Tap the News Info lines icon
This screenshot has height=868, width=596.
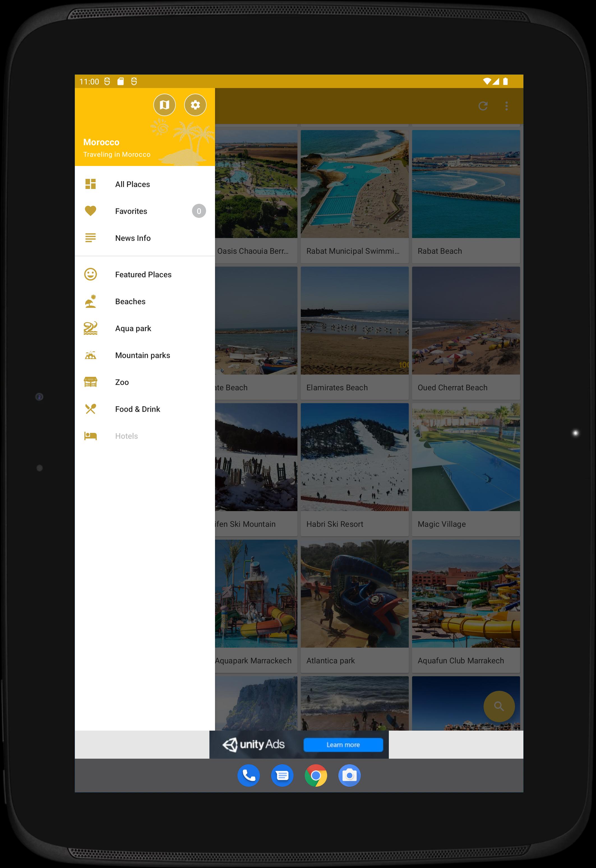(90, 238)
